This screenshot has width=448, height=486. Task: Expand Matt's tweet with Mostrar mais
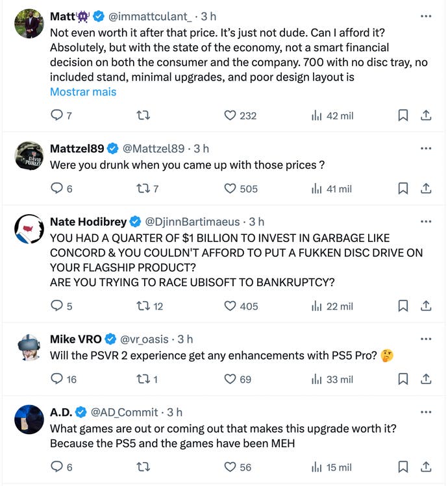pos(83,92)
